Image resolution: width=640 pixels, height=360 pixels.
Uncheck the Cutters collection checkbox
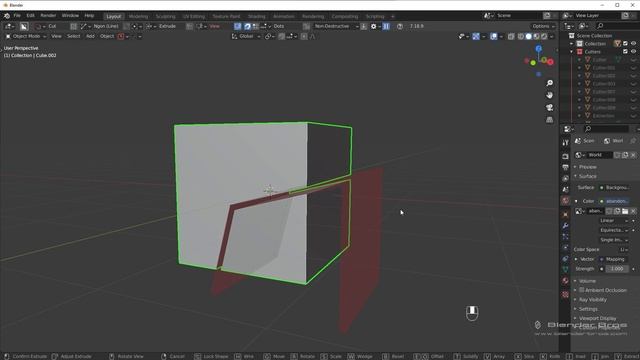[x=625, y=52]
